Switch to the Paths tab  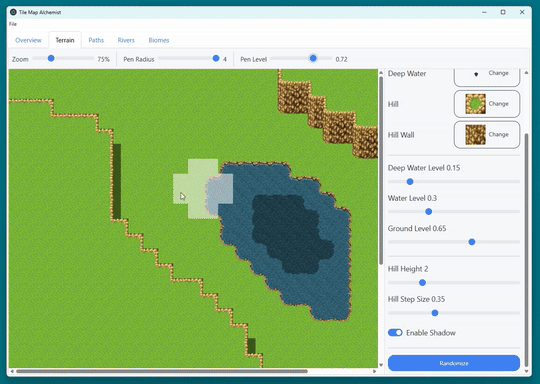[96, 40]
